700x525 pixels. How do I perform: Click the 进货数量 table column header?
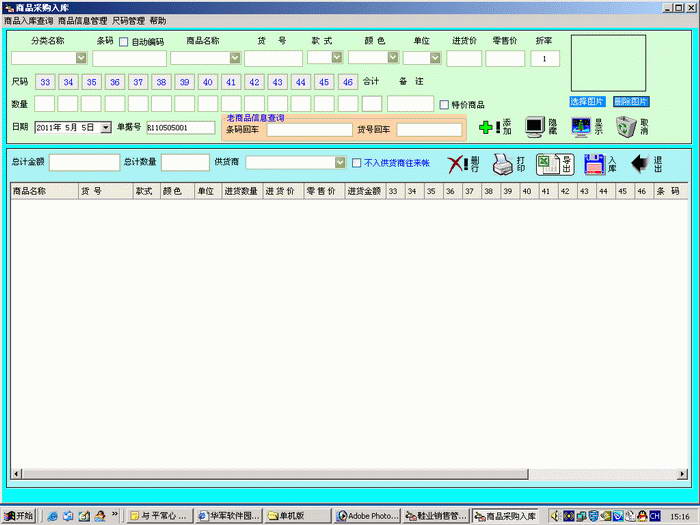click(x=241, y=191)
